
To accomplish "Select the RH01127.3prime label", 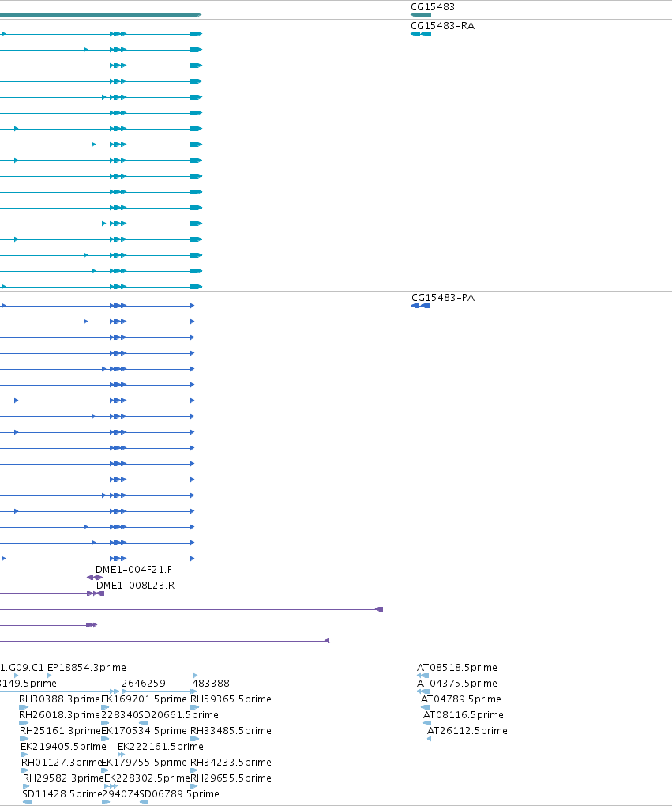I will pos(62,763).
